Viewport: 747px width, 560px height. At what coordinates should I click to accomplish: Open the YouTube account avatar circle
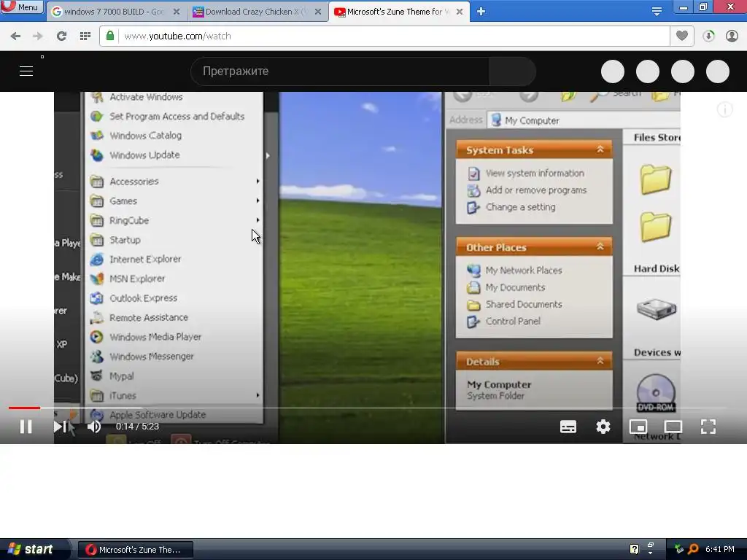click(718, 71)
